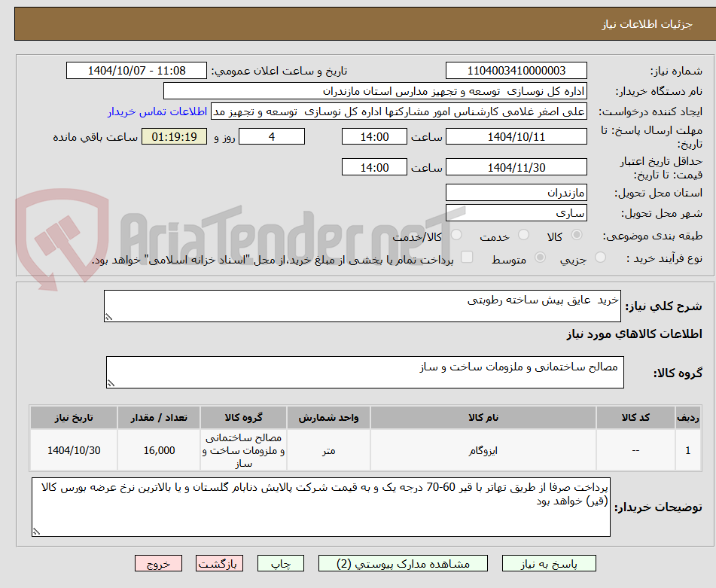Viewport: 716px width, 588px height.
Task: Click the واحد شمارش column header
Action: (x=328, y=418)
